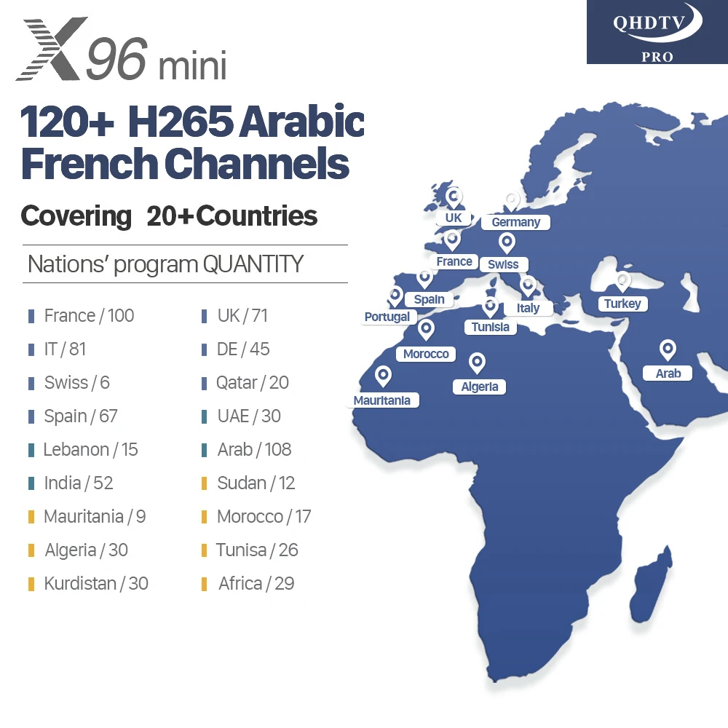This screenshot has height=728, width=728.
Task: Select the map pin above Turkey
Action: pyautogui.click(x=622, y=282)
